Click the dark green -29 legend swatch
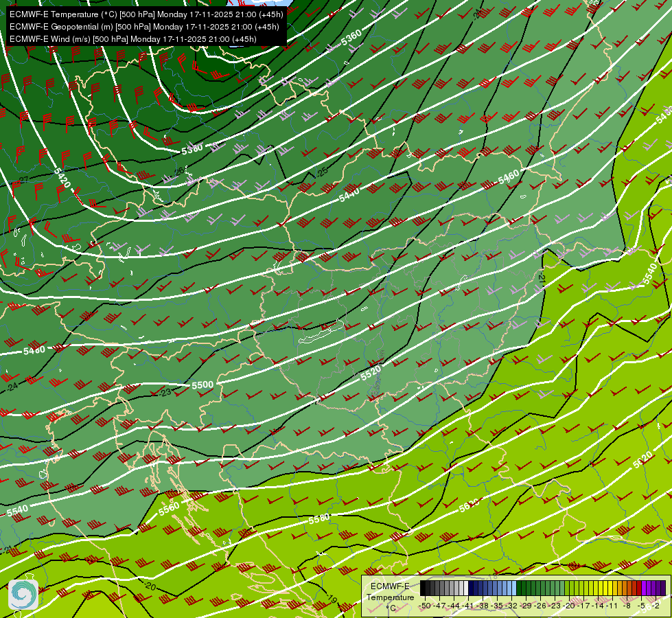 529,588
